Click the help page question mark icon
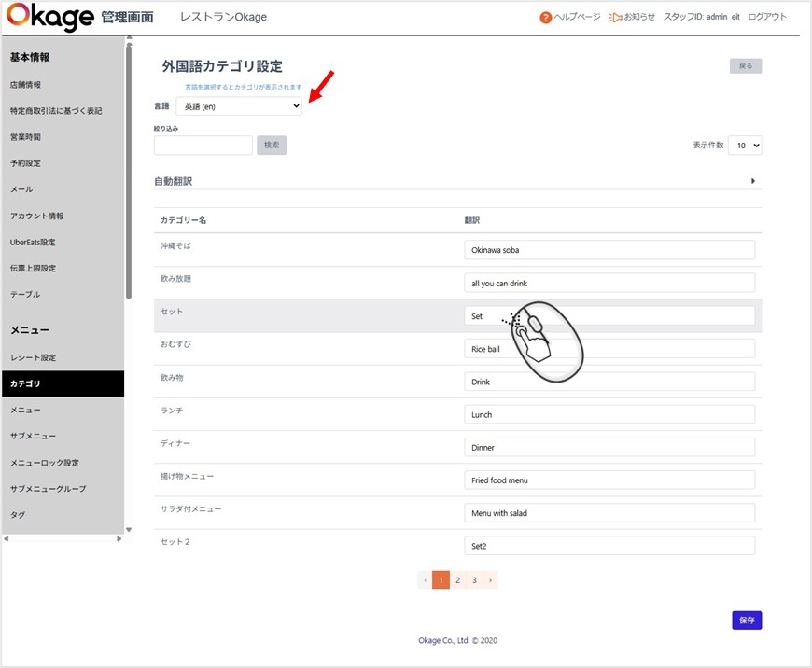 (546, 18)
